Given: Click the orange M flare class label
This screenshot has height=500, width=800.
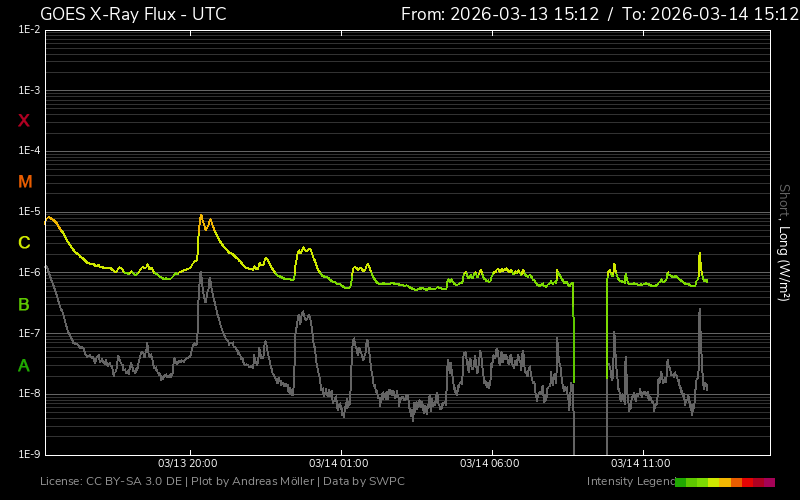Looking at the screenshot, I should (25, 182).
